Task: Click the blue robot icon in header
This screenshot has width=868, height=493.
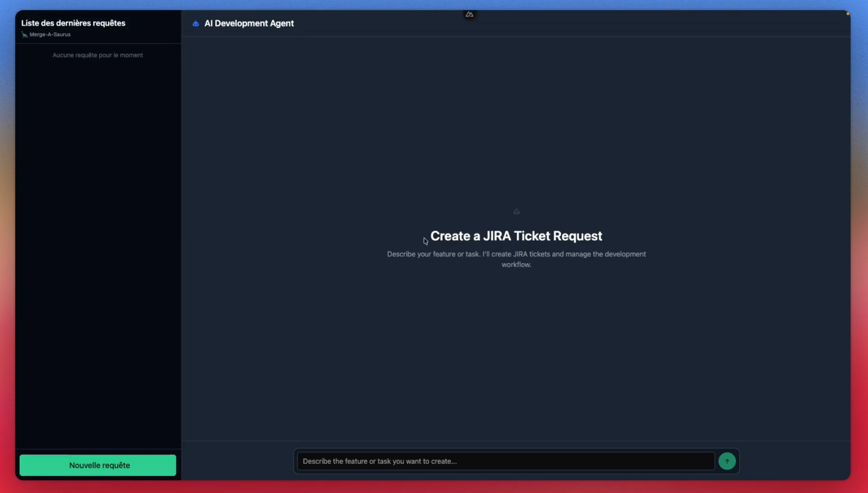Action: tap(196, 24)
